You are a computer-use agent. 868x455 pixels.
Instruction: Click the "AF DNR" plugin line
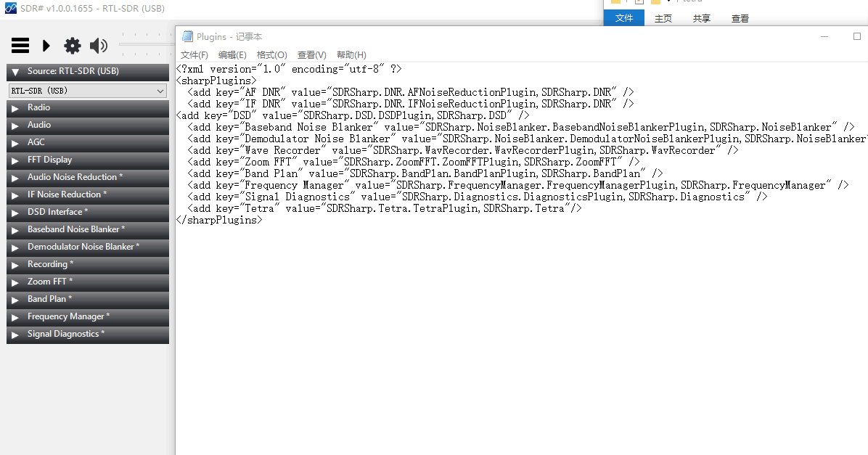coord(411,92)
